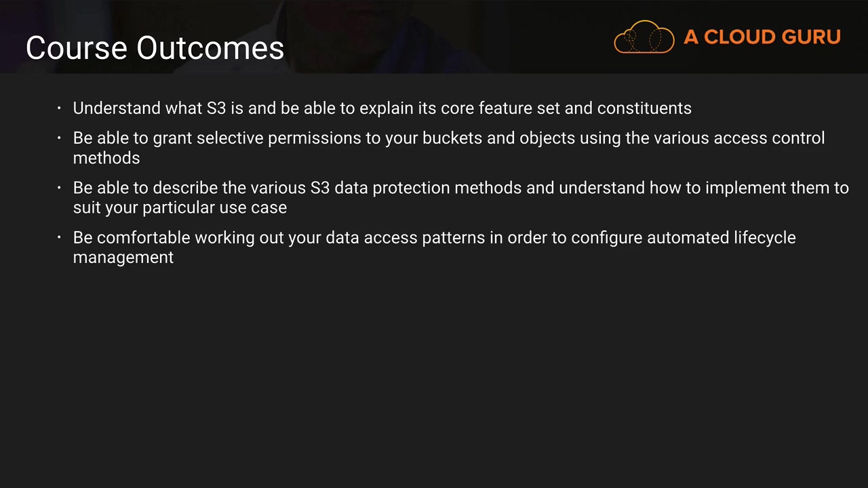Click the wrapped word 'methods' under the second bullet
Screen dimensions: 868x488
coord(106,158)
